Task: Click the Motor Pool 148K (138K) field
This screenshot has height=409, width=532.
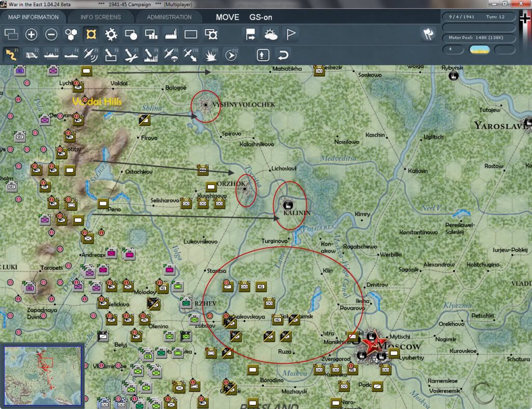Action: (478, 37)
